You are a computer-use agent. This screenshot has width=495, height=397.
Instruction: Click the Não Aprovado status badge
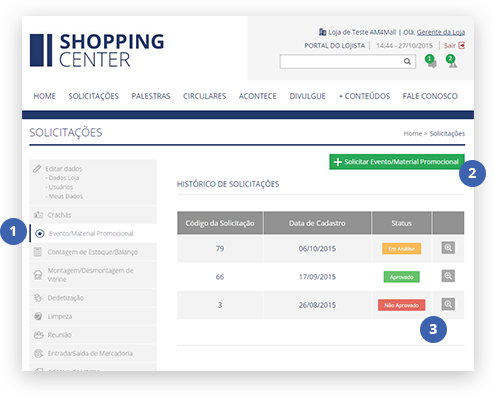(x=401, y=305)
